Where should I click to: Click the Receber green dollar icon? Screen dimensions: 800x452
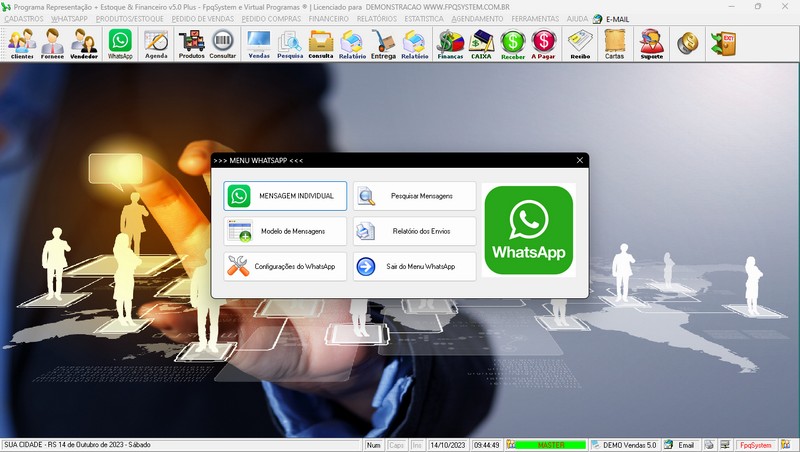[x=513, y=43]
